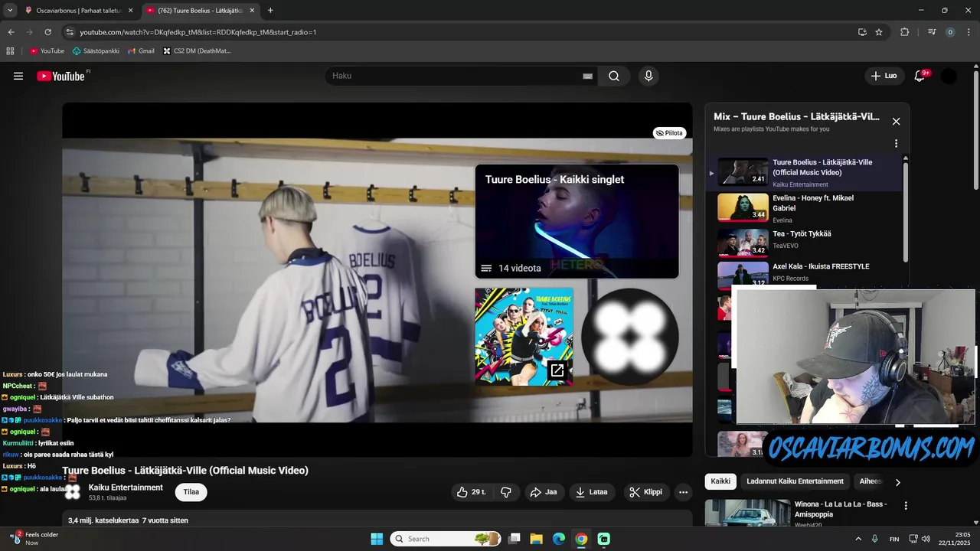Open more actions ellipsis below video
The image size is (980, 551).
684,492
